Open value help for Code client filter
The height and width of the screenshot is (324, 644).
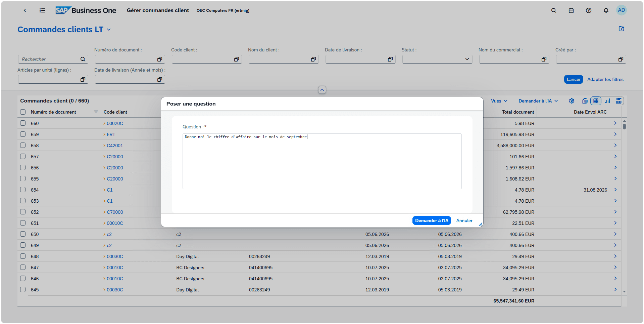tap(237, 59)
